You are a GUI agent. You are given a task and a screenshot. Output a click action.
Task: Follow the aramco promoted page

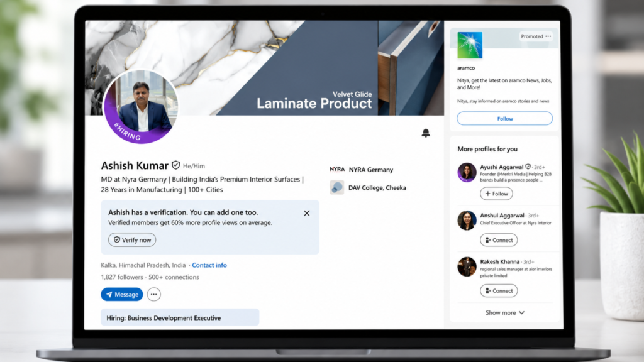tap(504, 119)
